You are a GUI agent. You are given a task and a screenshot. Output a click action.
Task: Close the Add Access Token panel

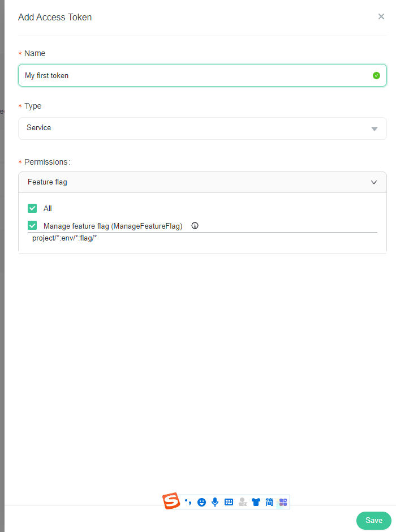coord(381,16)
